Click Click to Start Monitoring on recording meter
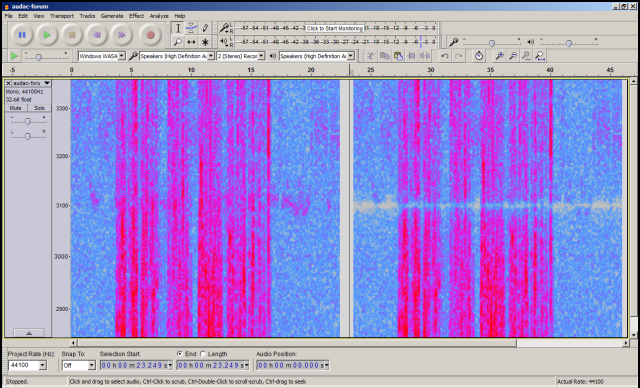 (334, 28)
